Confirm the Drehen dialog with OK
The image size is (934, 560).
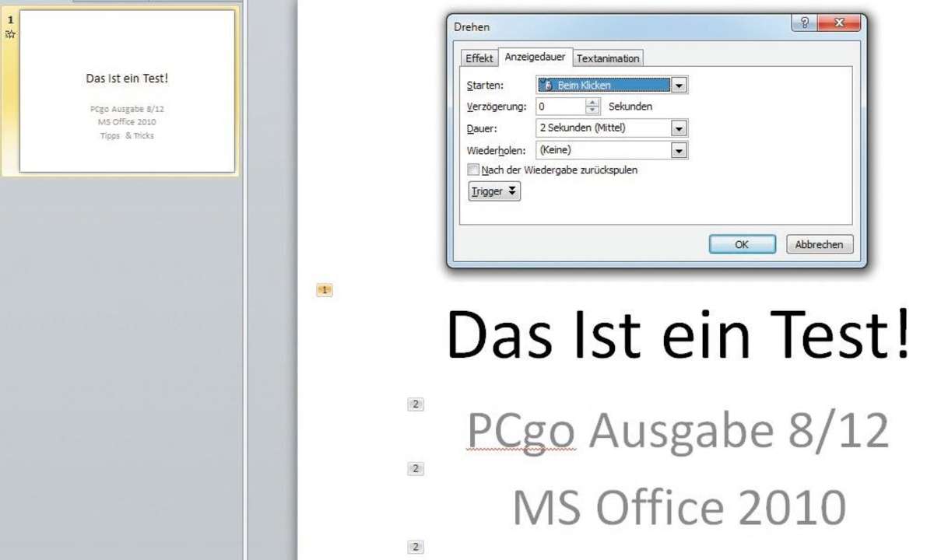coord(742,244)
